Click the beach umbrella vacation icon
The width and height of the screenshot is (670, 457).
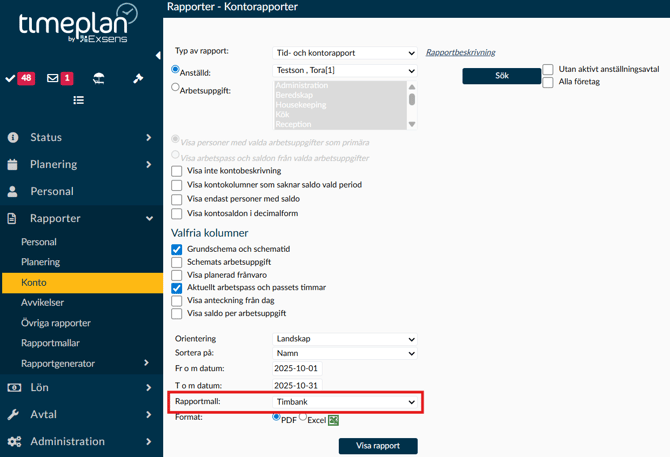[98, 78]
